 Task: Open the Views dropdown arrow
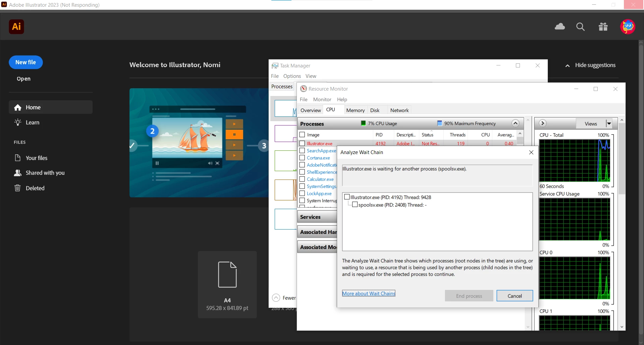click(x=609, y=124)
